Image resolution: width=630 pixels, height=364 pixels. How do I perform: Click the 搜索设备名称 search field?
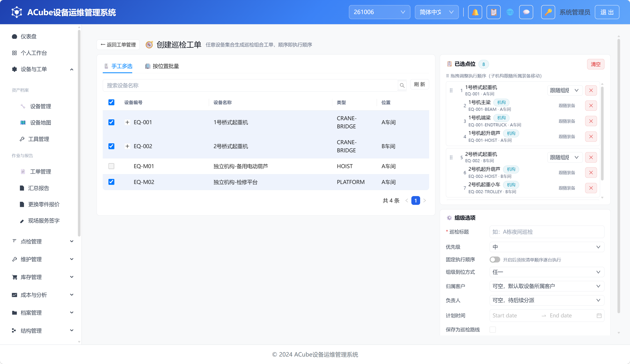point(250,86)
